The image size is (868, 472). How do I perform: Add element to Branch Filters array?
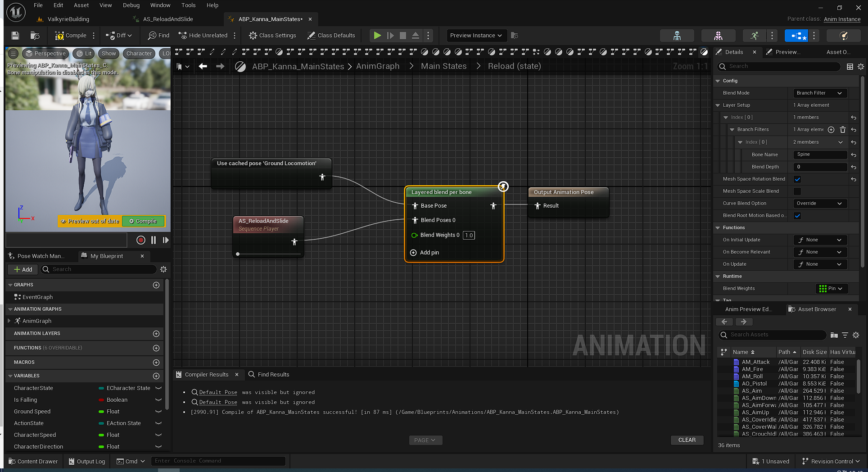pos(831,130)
